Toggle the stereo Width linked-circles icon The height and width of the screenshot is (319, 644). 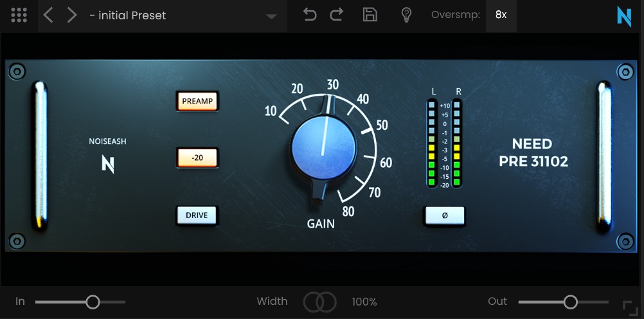[319, 302]
